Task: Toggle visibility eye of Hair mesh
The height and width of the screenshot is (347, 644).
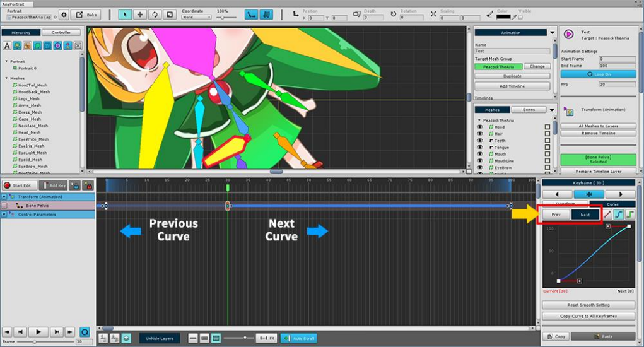Action: (x=480, y=134)
